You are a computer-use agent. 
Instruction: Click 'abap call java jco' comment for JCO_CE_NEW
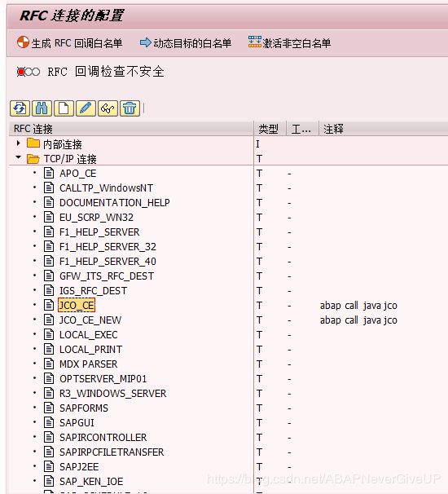pyautogui.click(x=358, y=320)
